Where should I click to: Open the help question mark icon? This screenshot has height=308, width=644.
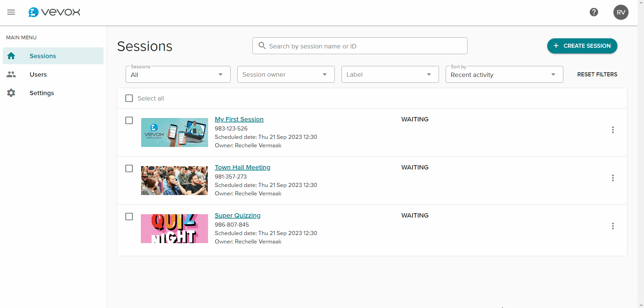tap(594, 12)
